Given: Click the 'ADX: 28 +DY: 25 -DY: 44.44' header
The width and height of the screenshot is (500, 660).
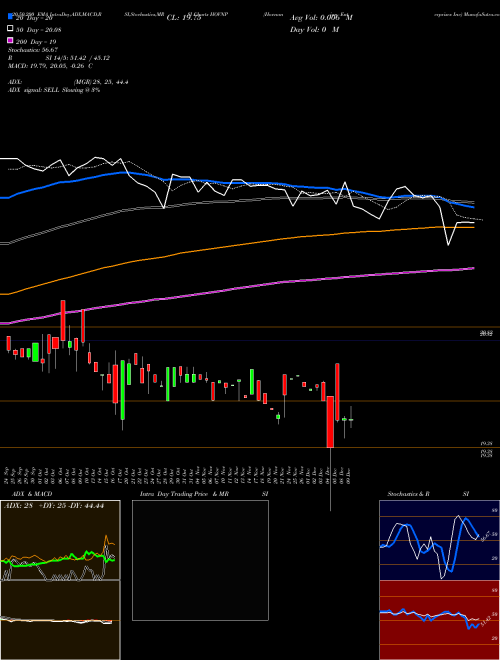Looking at the screenshot, I should [x=54, y=506].
